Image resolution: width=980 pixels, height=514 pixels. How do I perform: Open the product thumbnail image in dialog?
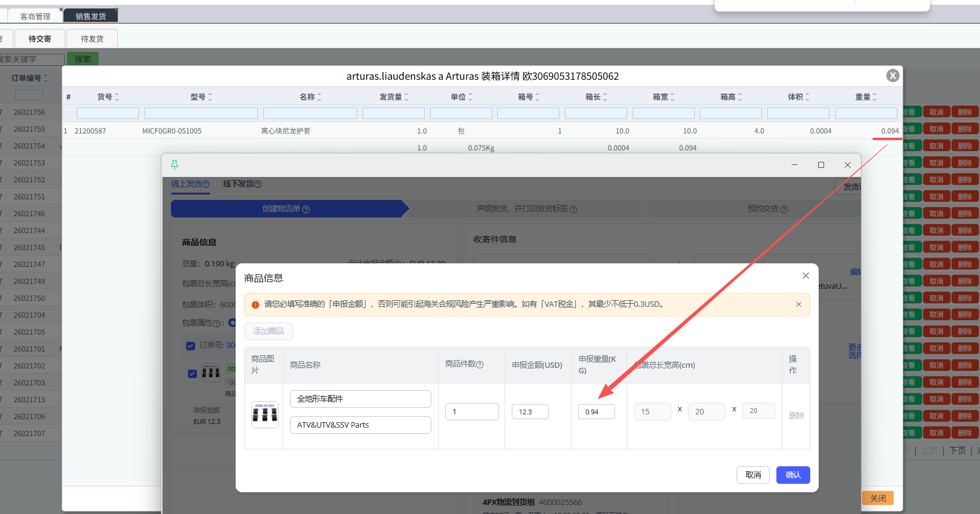(265, 414)
